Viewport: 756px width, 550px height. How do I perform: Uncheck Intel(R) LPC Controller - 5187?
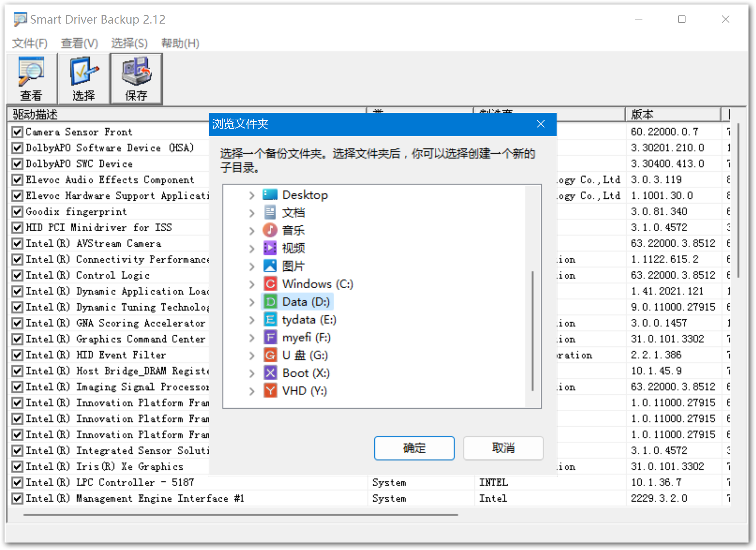tap(17, 482)
